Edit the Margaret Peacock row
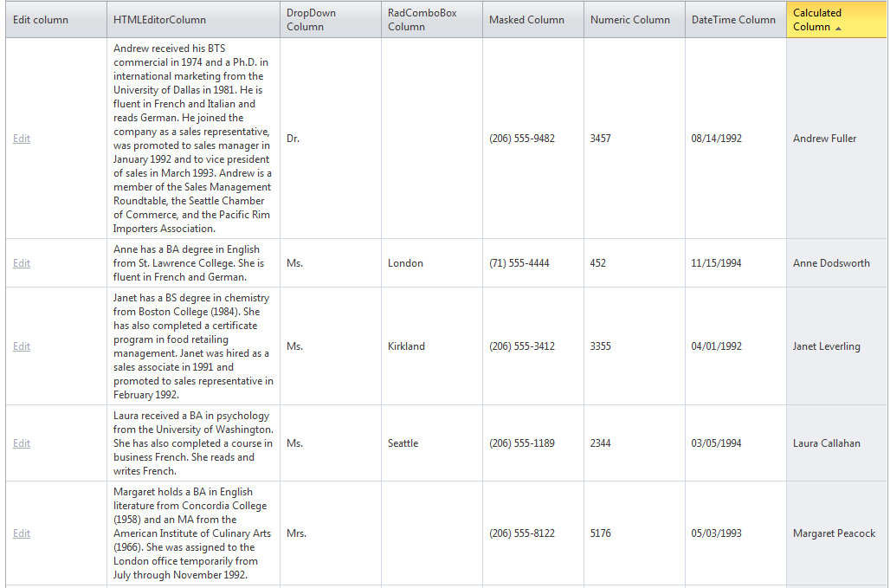This screenshot has height=588, width=890. pos(22,533)
